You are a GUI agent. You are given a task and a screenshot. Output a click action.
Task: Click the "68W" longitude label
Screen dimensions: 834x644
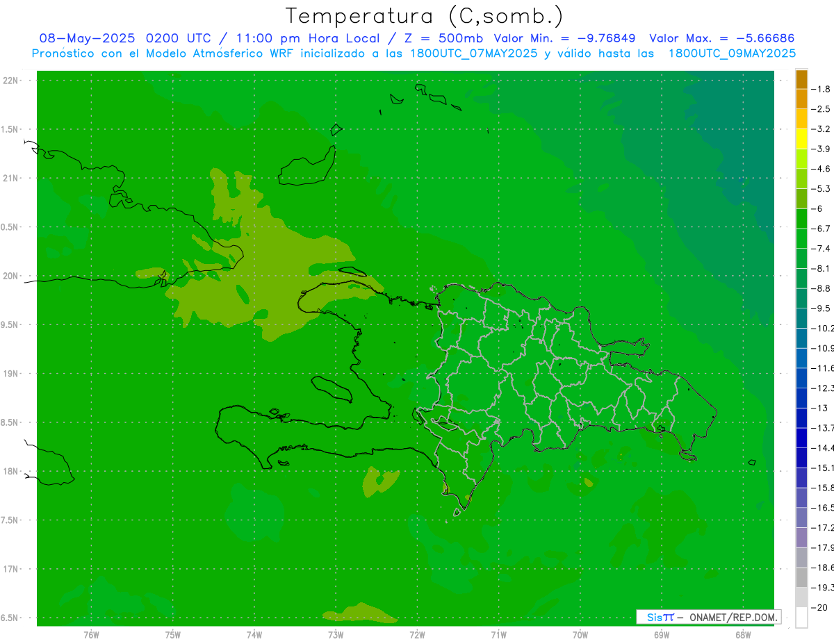pos(743,635)
